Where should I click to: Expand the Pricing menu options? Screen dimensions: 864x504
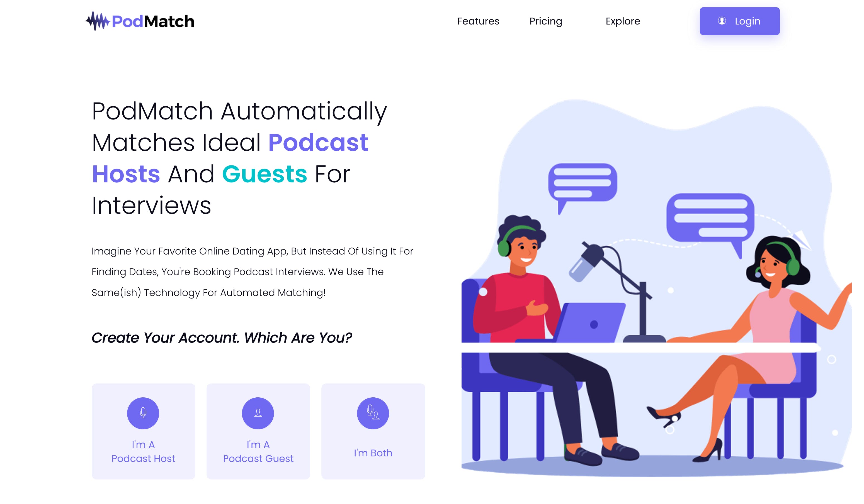[546, 21]
